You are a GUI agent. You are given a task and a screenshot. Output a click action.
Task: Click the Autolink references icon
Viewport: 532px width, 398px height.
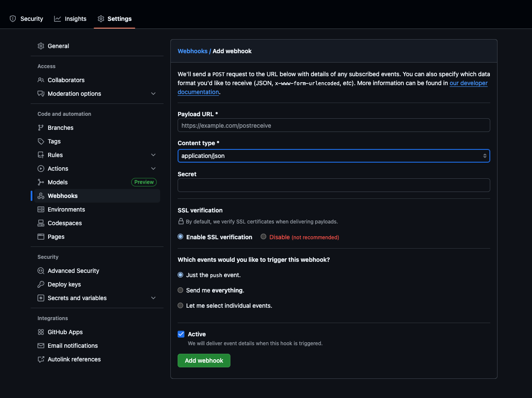pyautogui.click(x=41, y=359)
